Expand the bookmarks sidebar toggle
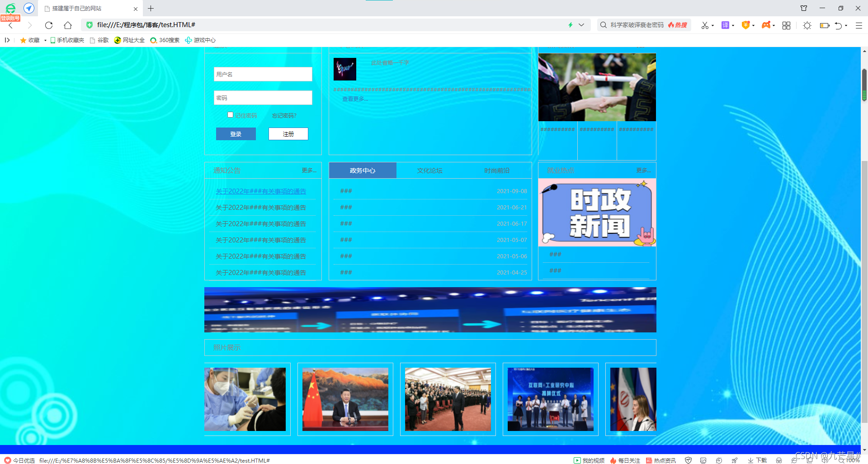Viewport: 868px width, 464px height. click(7, 40)
